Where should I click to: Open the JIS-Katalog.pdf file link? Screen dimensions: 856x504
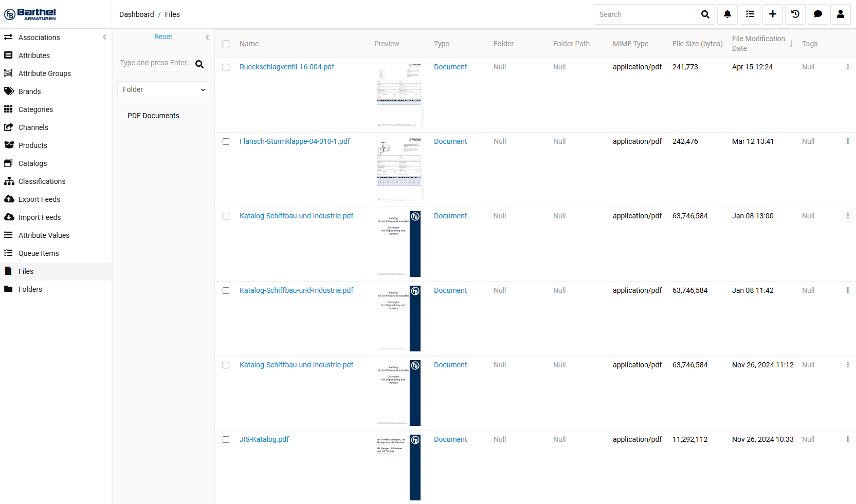[x=264, y=439]
